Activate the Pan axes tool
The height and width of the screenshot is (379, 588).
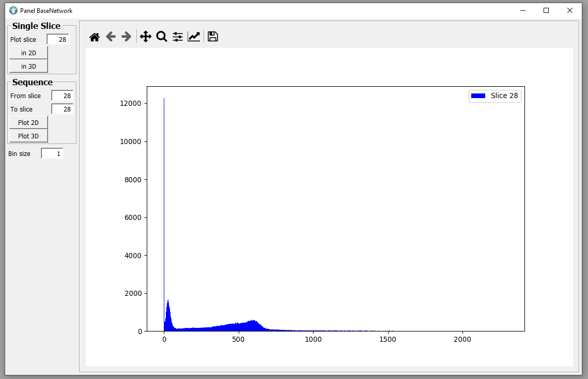coord(146,37)
